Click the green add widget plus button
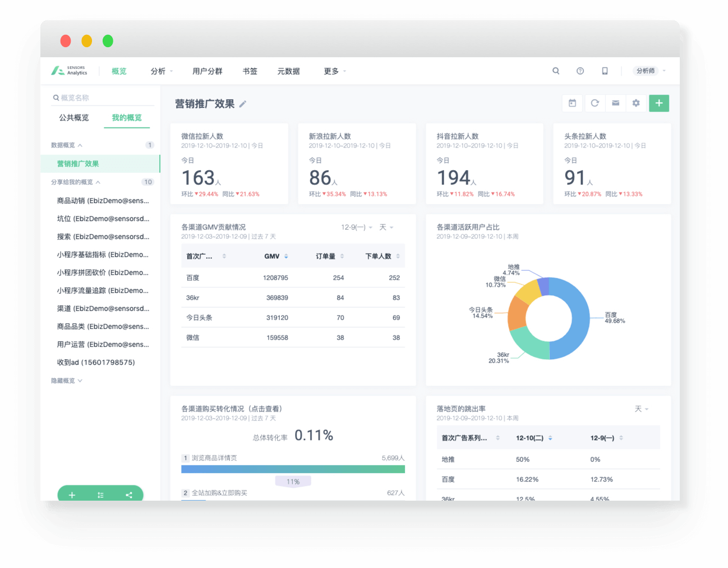The height and width of the screenshot is (568, 728). click(659, 103)
